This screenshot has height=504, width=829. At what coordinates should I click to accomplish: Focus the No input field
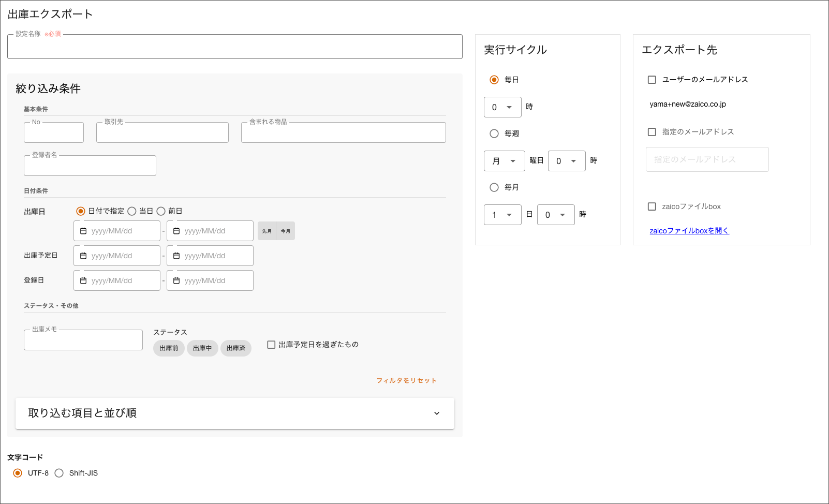click(x=54, y=132)
